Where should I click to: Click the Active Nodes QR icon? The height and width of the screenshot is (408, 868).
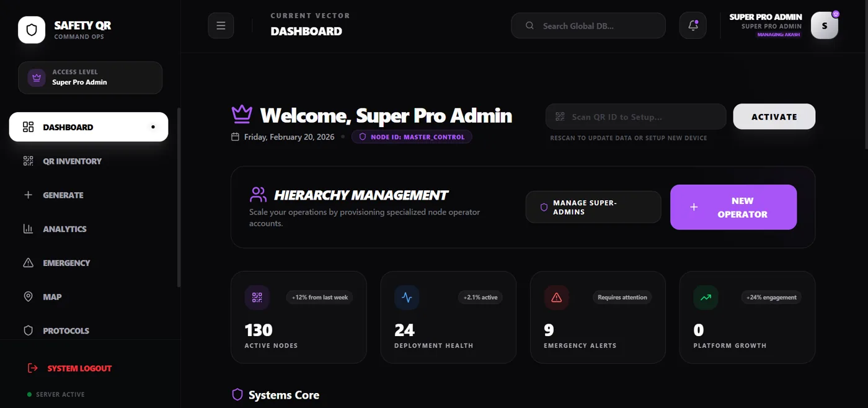click(257, 298)
